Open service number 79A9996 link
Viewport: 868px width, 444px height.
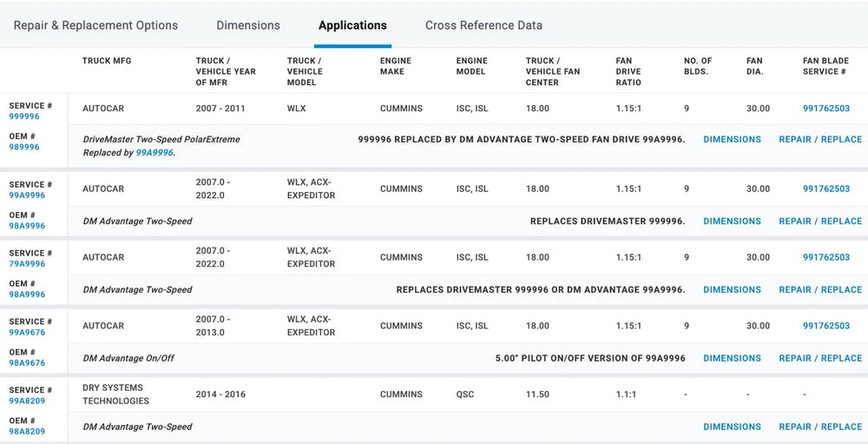[x=27, y=264]
